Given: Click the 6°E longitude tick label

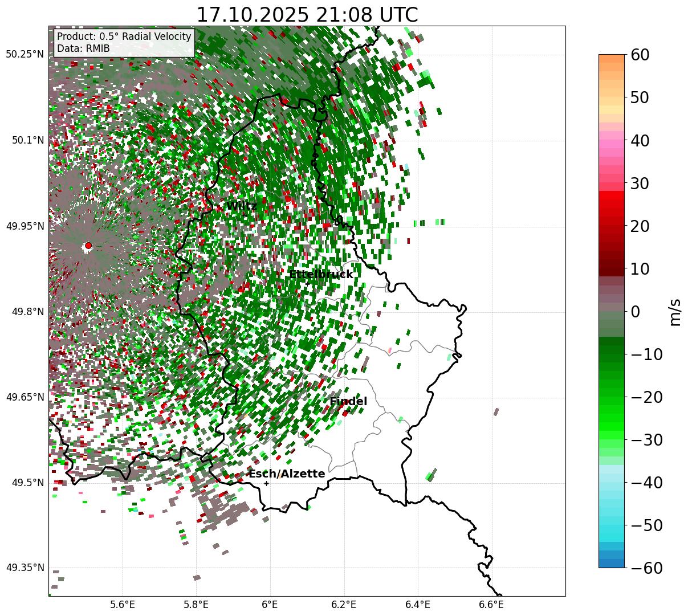Looking at the screenshot, I should coord(270,604).
